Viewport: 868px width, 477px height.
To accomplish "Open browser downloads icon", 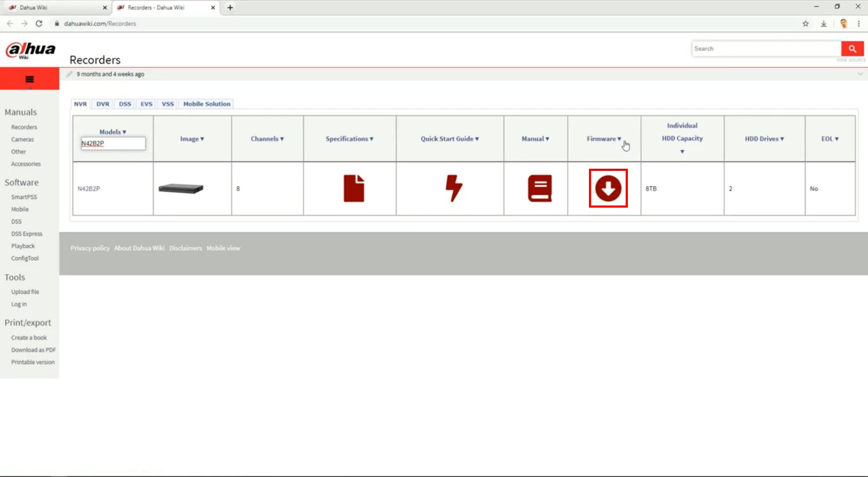I will coord(824,23).
